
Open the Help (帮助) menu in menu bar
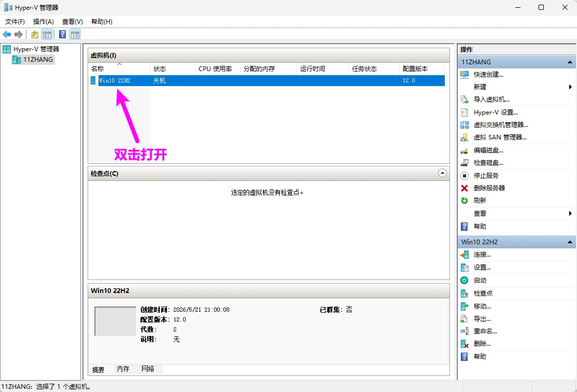102,22
